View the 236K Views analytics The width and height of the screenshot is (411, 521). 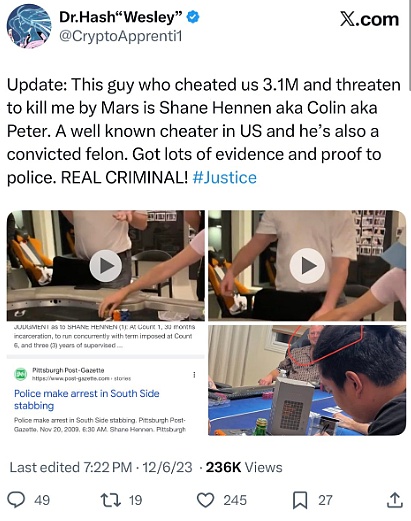[x=244, y=467]
